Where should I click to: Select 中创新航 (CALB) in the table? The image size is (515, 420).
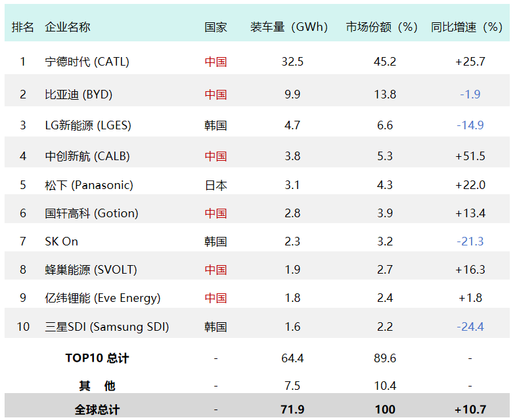(87, 156)
